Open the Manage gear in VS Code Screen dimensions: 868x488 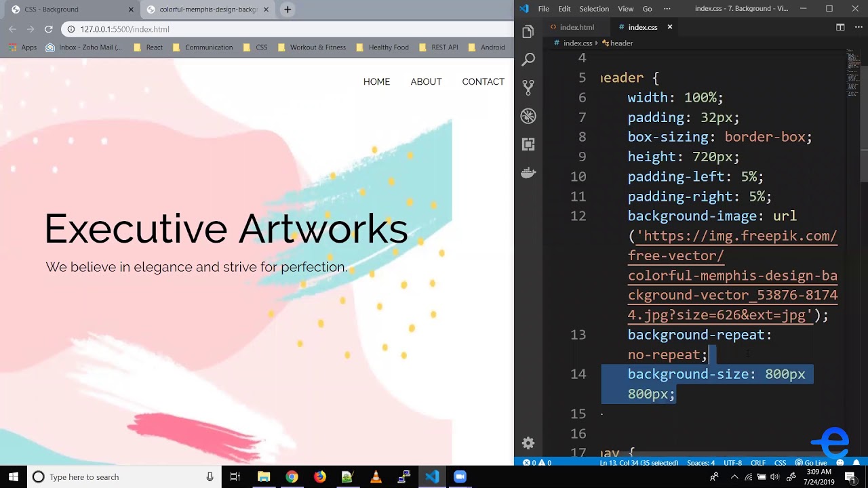(x=528, y=443)
